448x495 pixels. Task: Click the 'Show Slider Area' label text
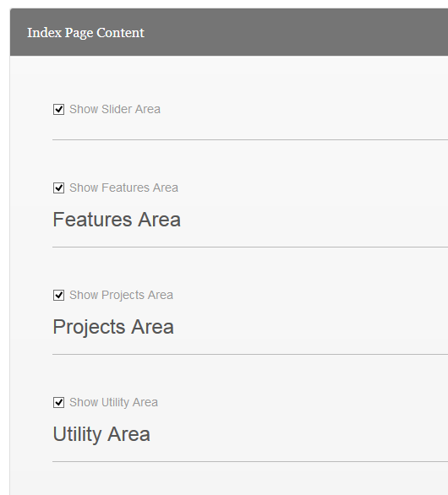click(x=115, y=109)
